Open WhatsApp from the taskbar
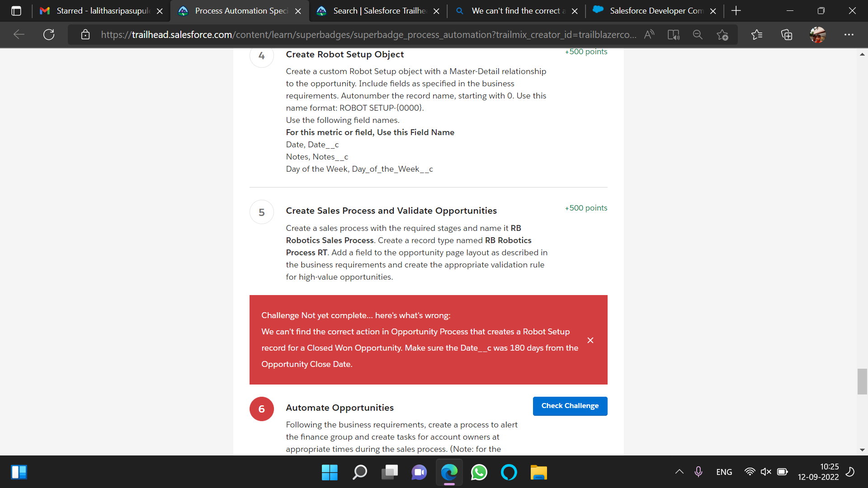The image size is (868, 488). tap(479, 473)
